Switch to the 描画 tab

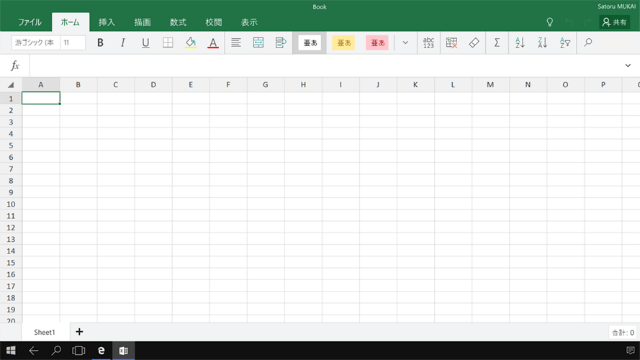142,22
